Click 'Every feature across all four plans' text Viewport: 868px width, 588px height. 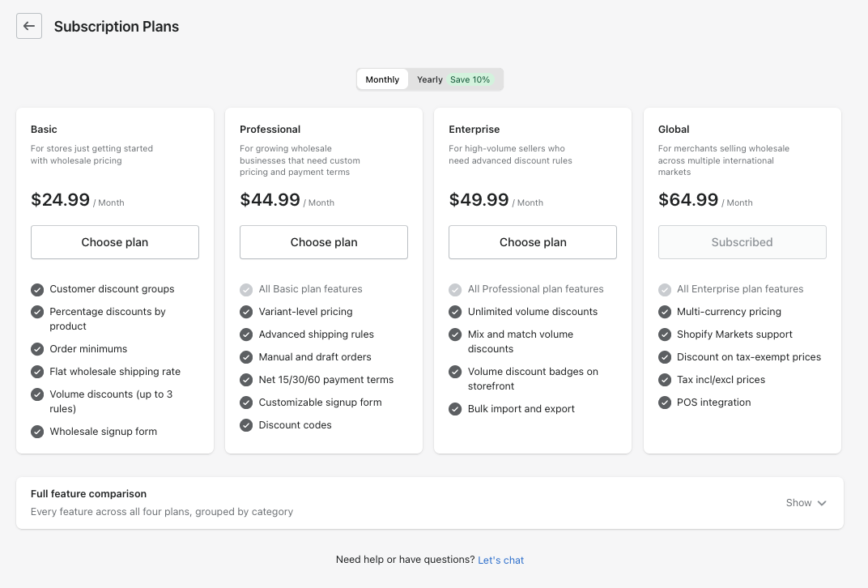[162, 512]
